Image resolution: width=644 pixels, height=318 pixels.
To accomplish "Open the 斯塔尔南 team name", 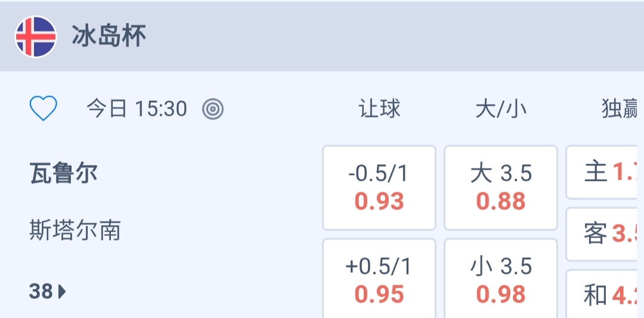I will point(75,230).
